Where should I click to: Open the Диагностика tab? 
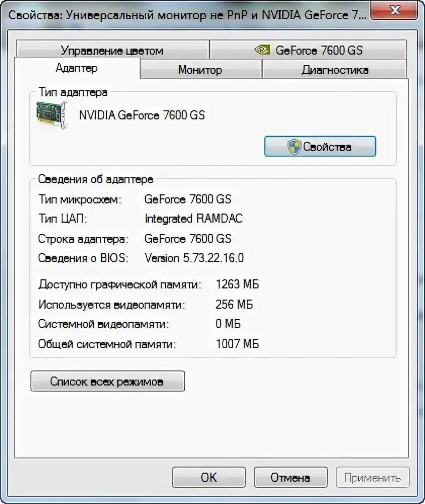[x=334, y=69]
